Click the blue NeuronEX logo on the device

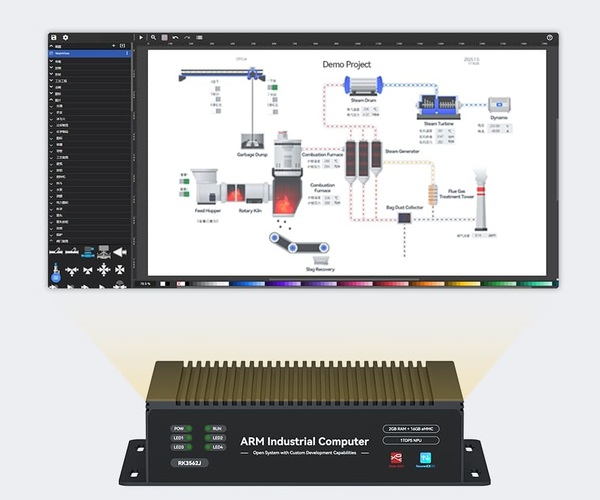click(x=425, y=459)
